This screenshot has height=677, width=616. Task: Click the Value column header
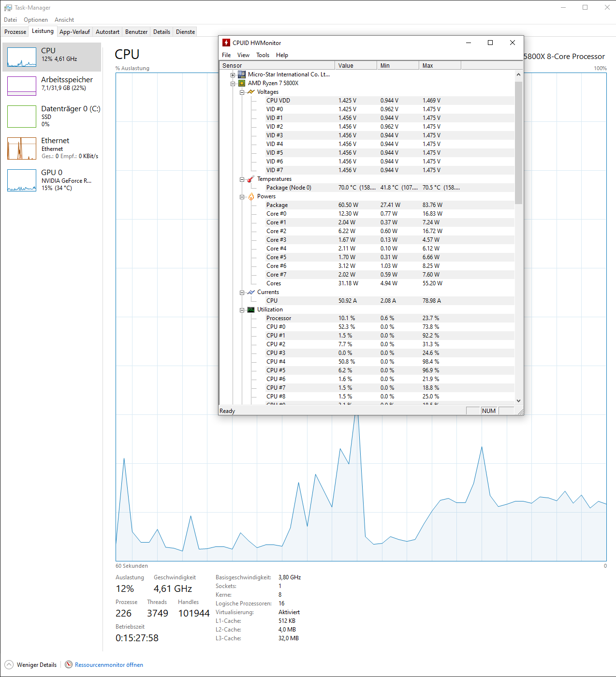pos(356,65)
